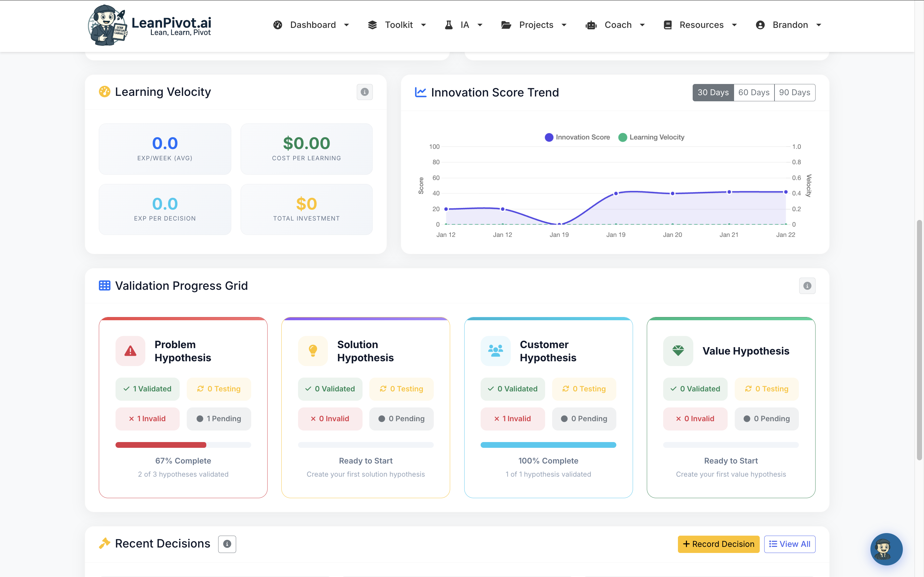Toggle Innovation Score legend series in chart

[x=577, y=138]
